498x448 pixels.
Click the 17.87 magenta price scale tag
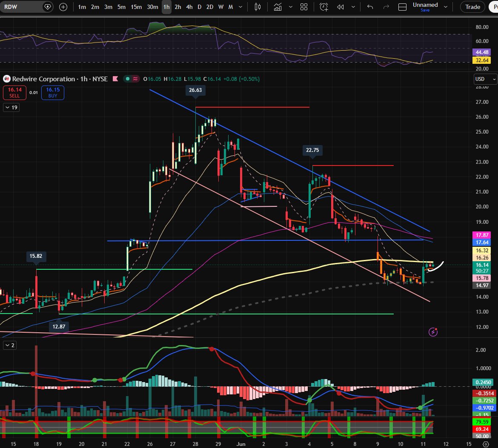pos(482,235)
